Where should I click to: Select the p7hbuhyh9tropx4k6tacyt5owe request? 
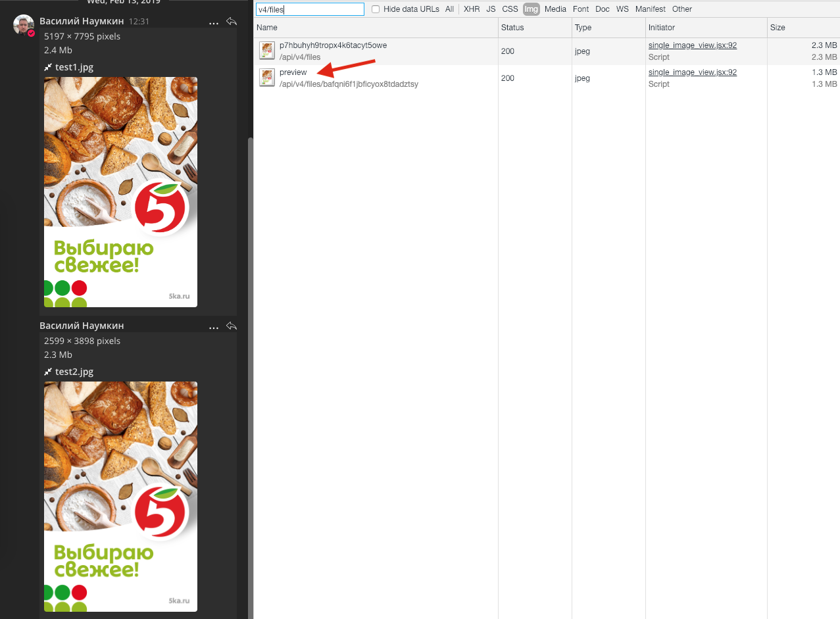547,51
